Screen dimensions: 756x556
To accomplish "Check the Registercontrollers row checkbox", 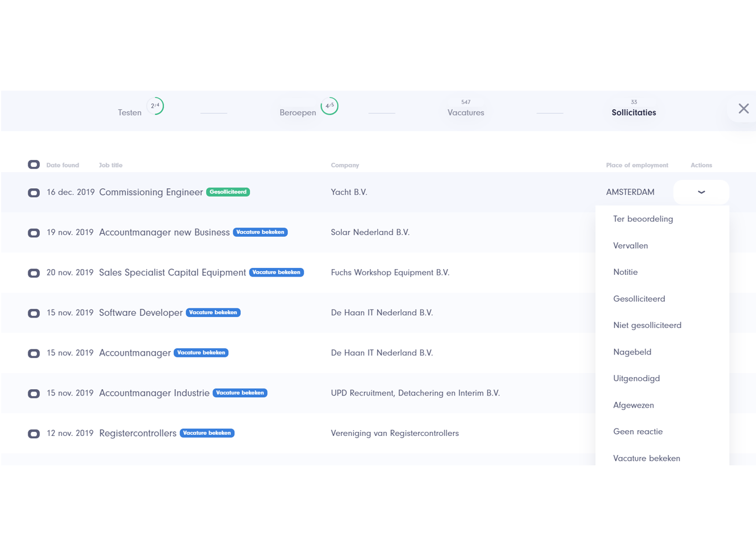I will pos(33,433).
